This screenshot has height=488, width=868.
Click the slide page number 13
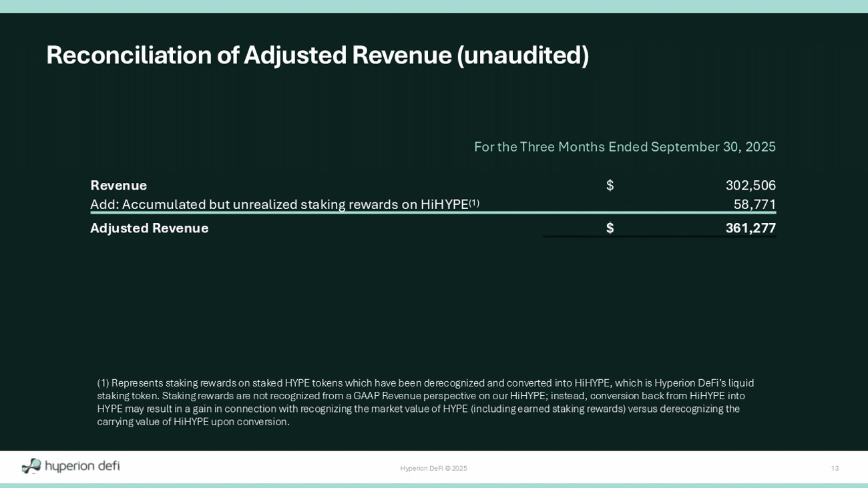(x=835, y=469)
